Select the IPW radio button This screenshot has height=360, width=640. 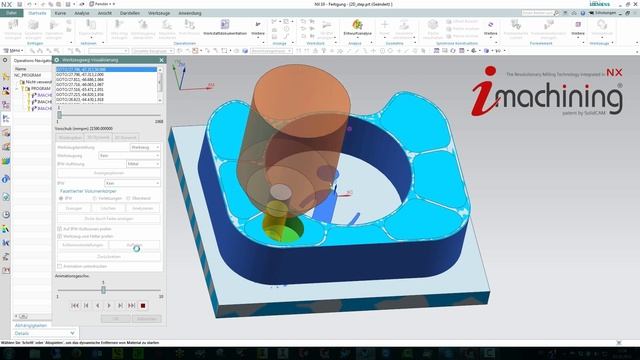(61, 198)
